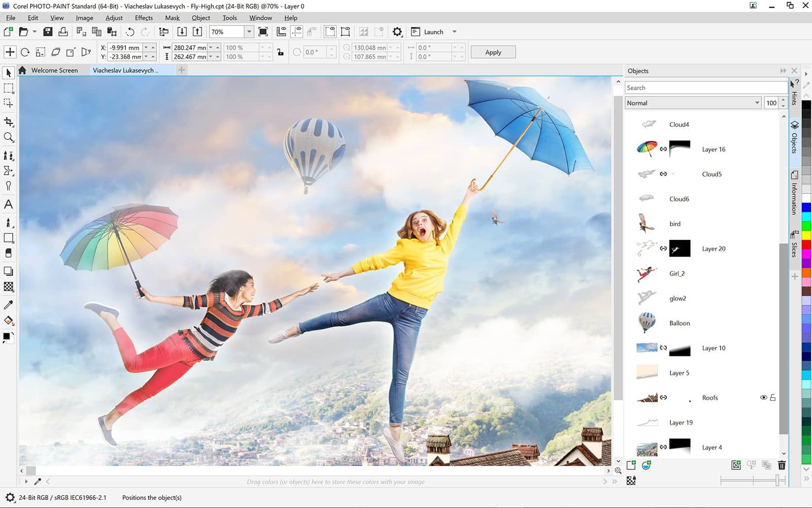Viewport: 812px width, 508px height.
Task: Click the Save icon in the toolbar
Action: click(x=48, y=32)
